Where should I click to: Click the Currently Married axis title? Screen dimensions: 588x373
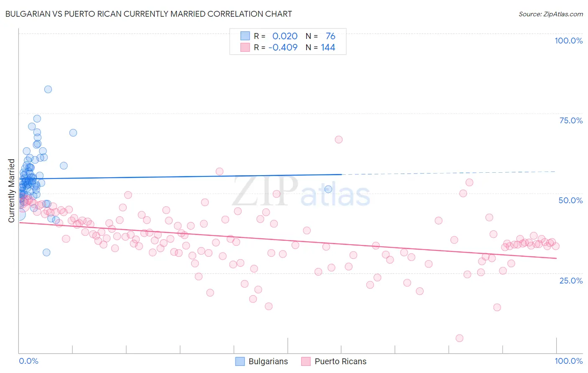coord(11,191)
